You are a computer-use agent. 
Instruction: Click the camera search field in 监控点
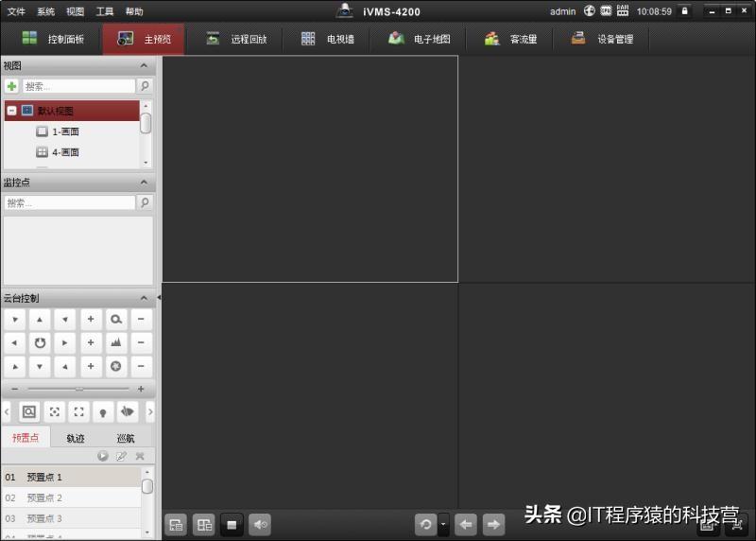pyautogui.click(x=70, y=202)
